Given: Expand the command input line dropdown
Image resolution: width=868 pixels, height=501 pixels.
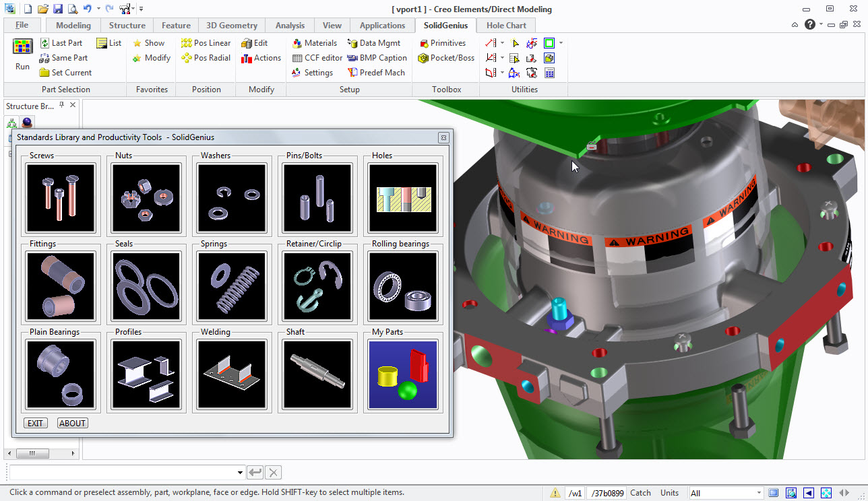Looking at the screenshot, I should 241,473.
